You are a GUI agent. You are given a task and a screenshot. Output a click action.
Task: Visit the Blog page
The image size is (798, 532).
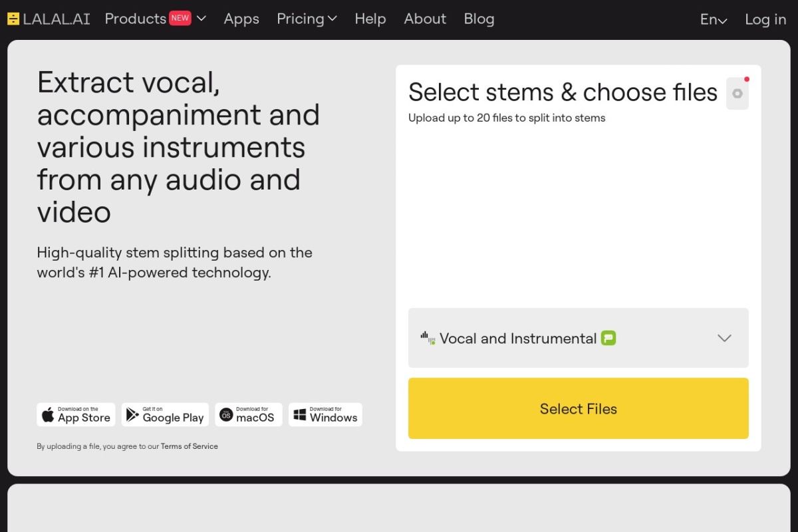(x=479, y=19)
